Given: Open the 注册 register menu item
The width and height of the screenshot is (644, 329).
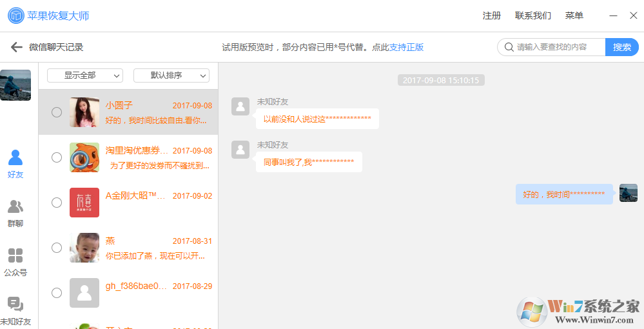Looking at the screenshot, I should click(492, 16).
